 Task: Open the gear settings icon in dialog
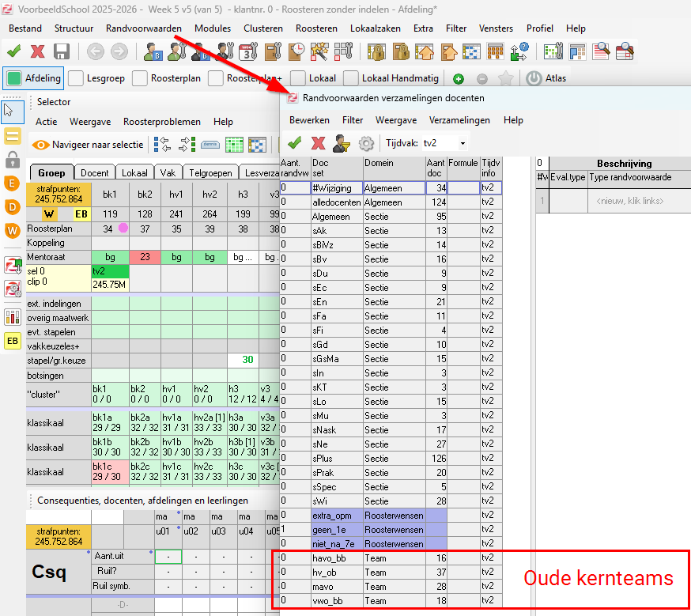point(366,143)
